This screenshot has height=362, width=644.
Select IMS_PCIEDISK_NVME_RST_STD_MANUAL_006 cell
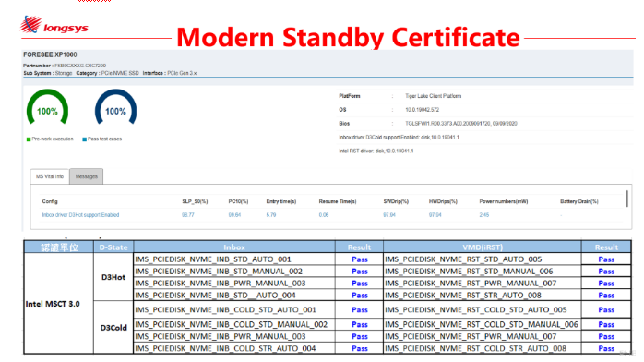coord(483,271)
